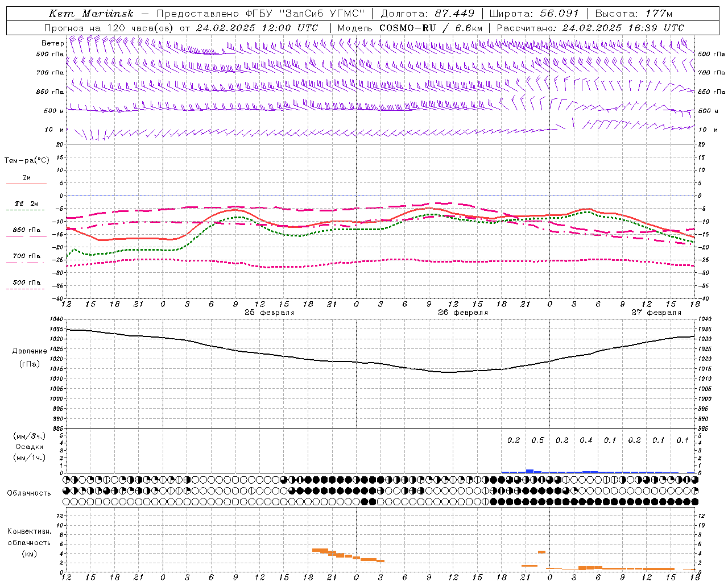Click the model name 'COSMO-RU / 6.6км'
Screen dimensions: 728x582
pos(431,28)
